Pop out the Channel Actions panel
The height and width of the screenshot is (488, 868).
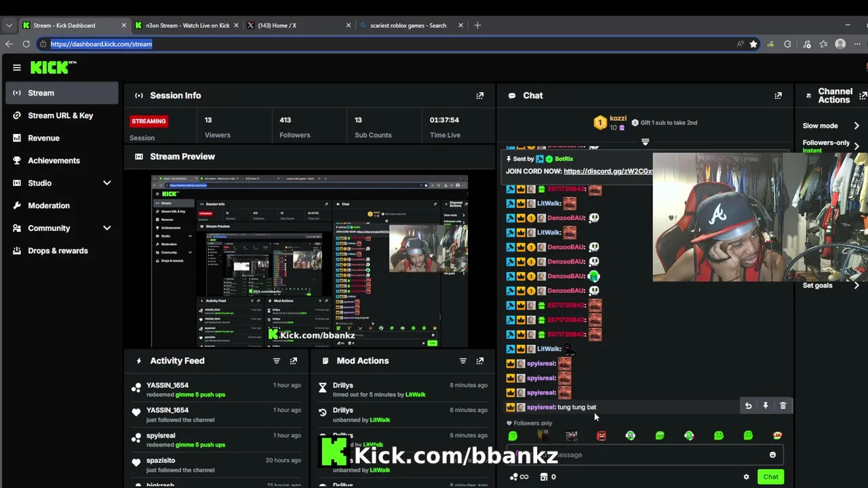point(863,96)
